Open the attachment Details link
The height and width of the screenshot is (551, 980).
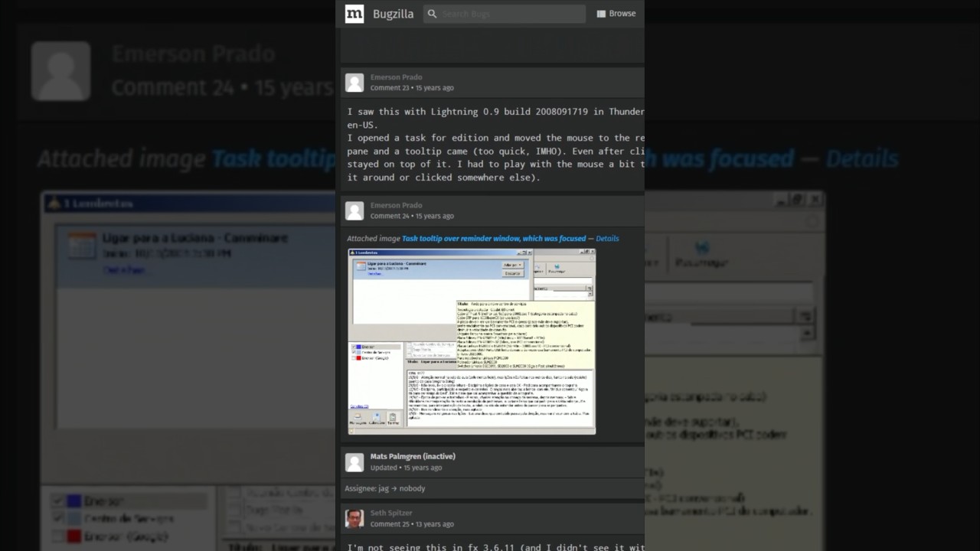click(x=607, y=239)
